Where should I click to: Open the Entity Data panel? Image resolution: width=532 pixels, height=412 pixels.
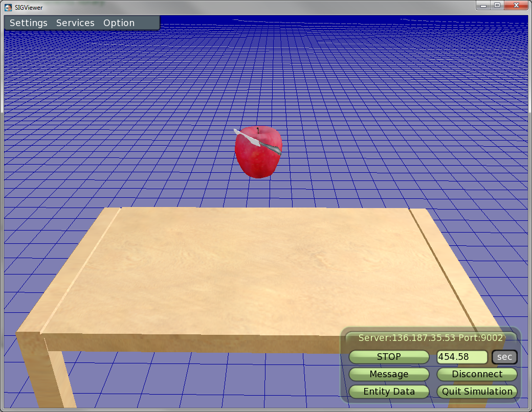point(389,392)
